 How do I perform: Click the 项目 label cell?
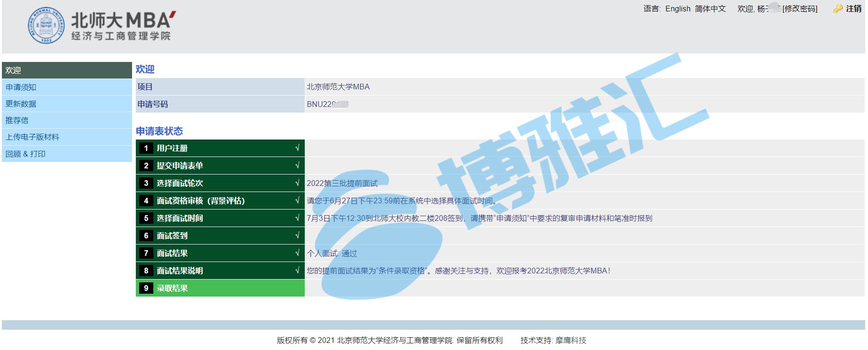220,87
